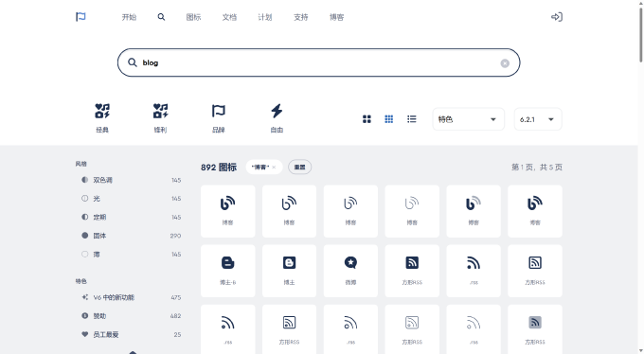
Task: Toggle the V6 中的新功能 feature filter
Action: (x=131, y=297)
